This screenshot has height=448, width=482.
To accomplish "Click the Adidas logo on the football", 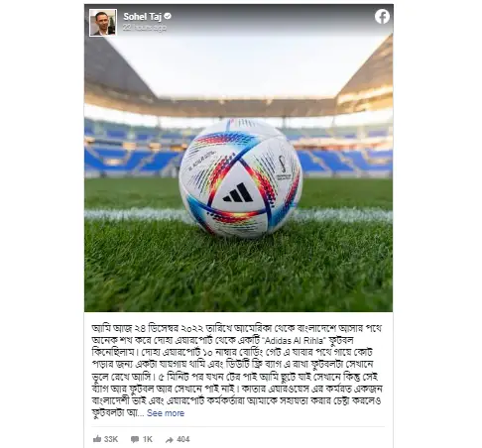I will [238, 192].
